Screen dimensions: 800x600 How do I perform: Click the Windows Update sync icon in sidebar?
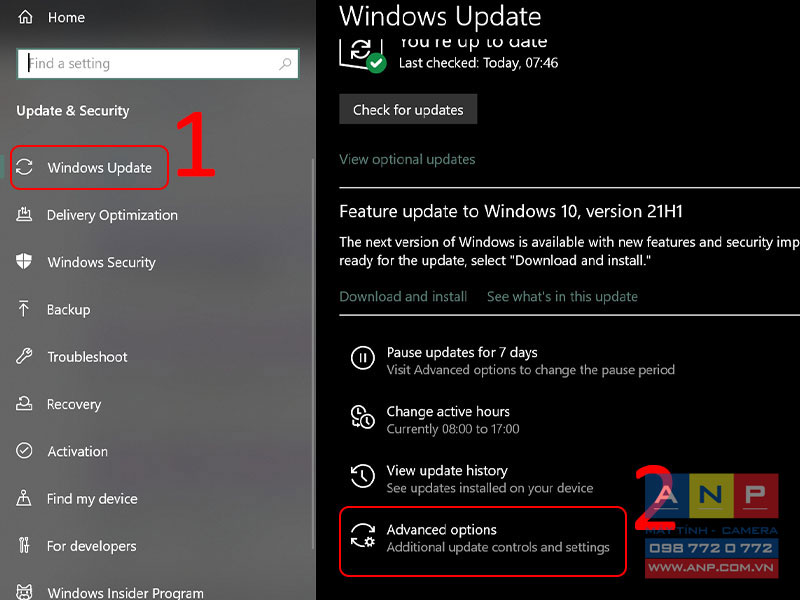24,167
